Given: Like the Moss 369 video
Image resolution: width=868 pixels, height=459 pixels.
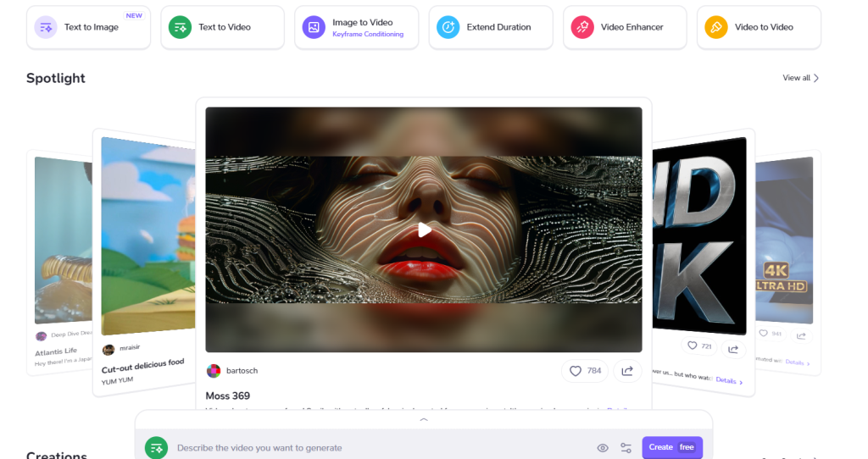Looking at the screenshot, I should click(586, 371).
